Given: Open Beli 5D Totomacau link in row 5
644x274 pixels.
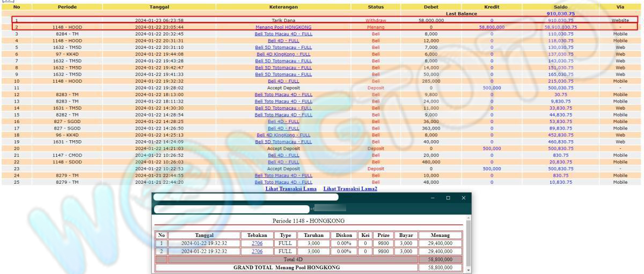Looking at the screenshot, I should point(283,47).
